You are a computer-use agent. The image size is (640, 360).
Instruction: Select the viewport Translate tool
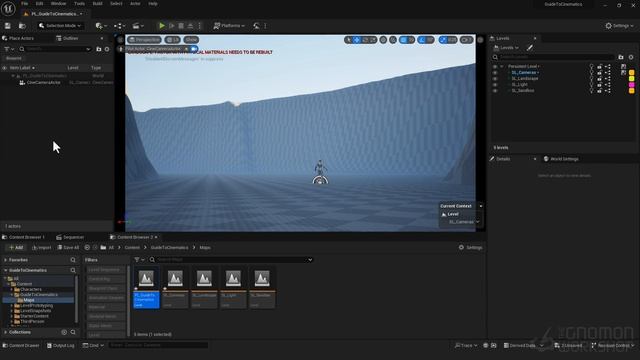coord(356,40)
